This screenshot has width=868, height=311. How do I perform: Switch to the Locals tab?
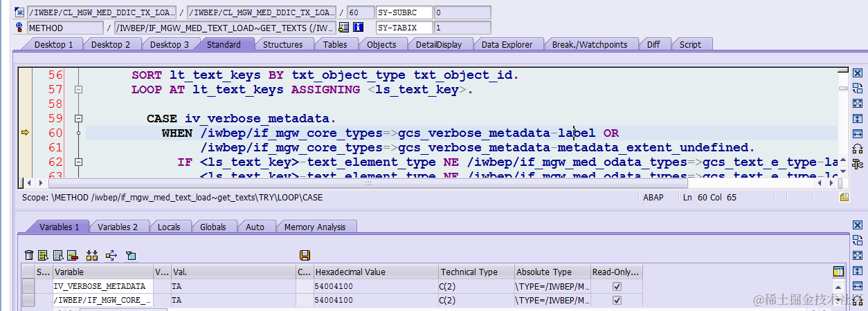tap(169, 227)
